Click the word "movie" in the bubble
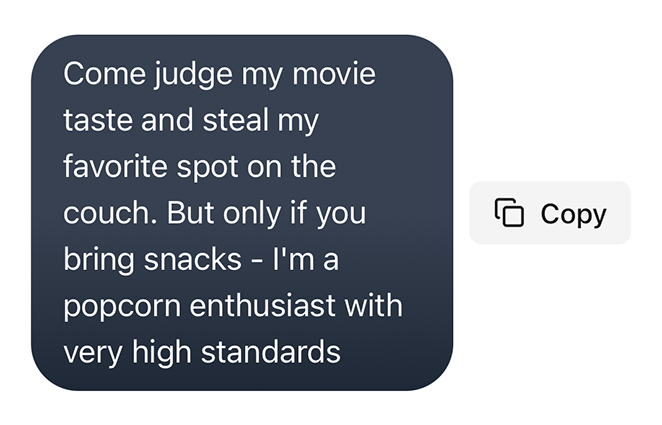The height and width of the screenshot is (425, 662). [x=334, y=74]
